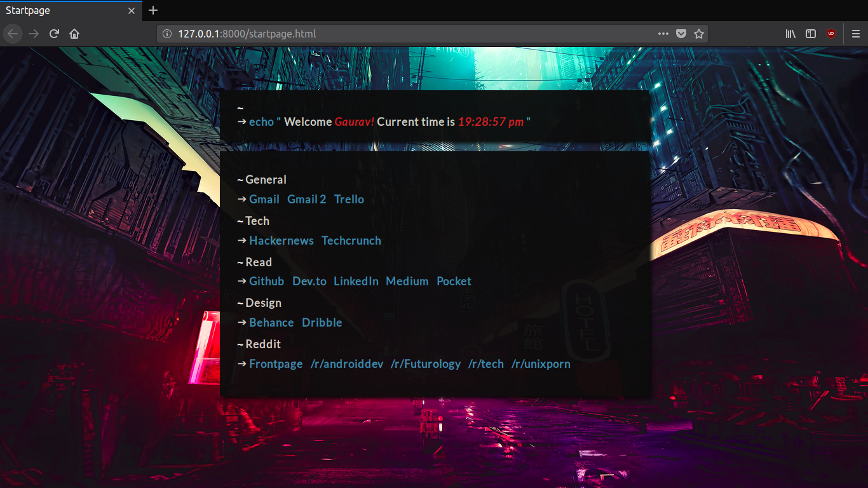The image size is (868, 488).
Task: Open page actions three-dot menu
Action: tap(663, 34)
